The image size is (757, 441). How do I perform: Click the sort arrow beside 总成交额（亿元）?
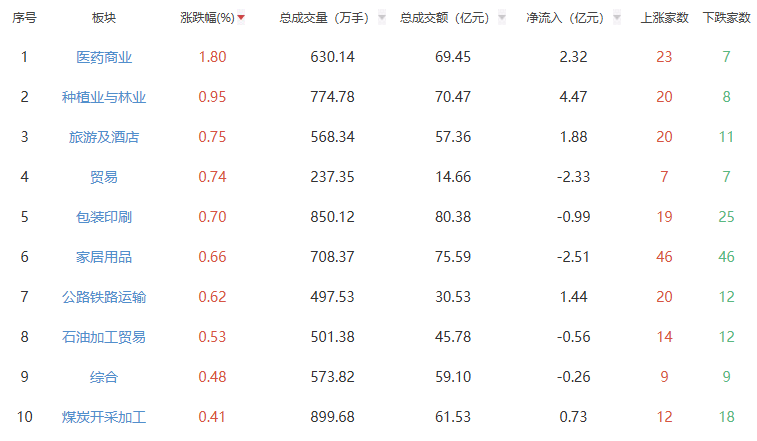tap(502, 17)
